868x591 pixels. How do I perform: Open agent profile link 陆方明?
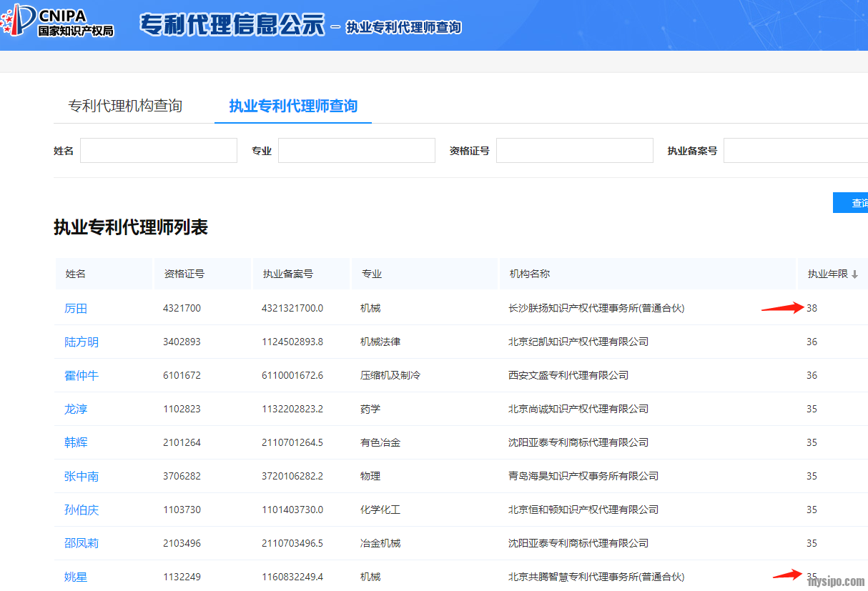[82, 342]
